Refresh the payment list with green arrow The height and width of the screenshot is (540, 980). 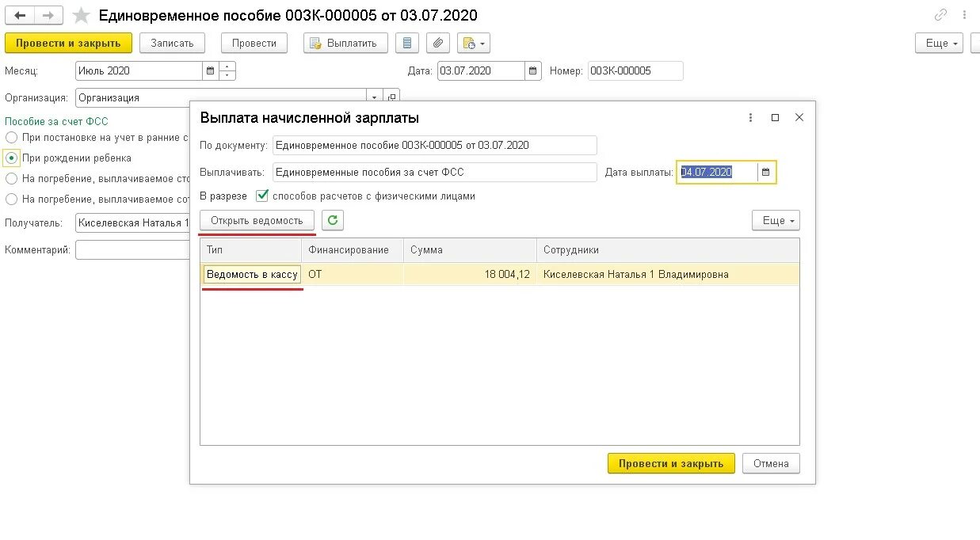pyautogui.click(x=333, y=220)
